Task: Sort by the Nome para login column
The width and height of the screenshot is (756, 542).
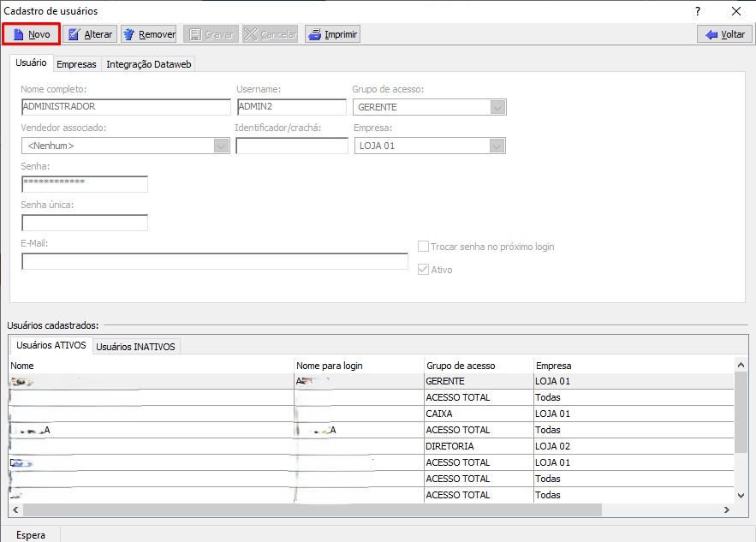Action: tap(359, 366)
